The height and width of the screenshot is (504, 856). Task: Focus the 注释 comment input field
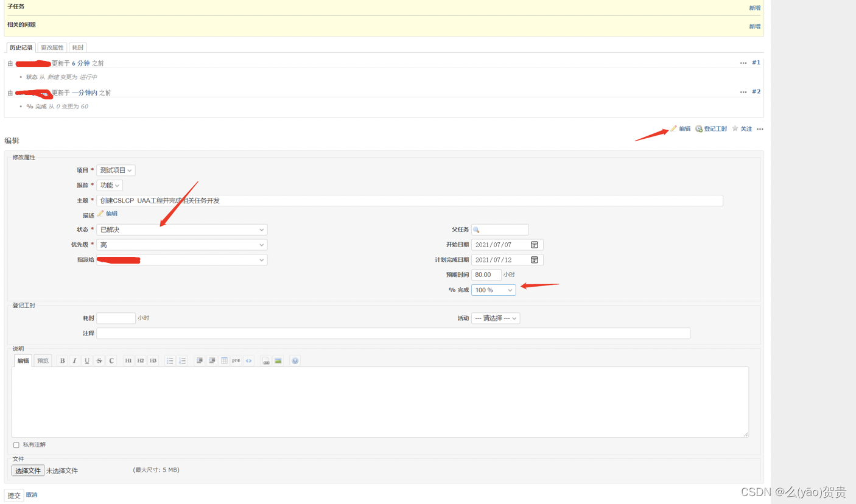[393, 334]
